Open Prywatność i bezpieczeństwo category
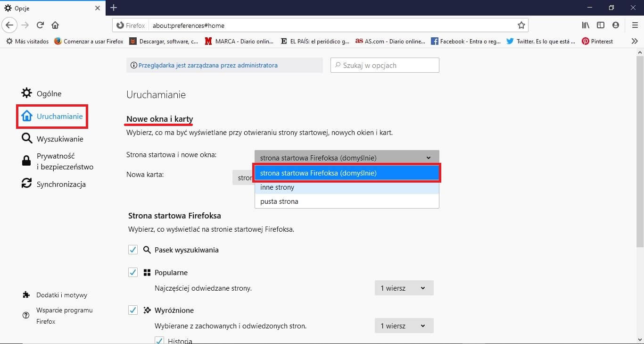This screenshot has height=344, width=644. [x=57, y=161]
